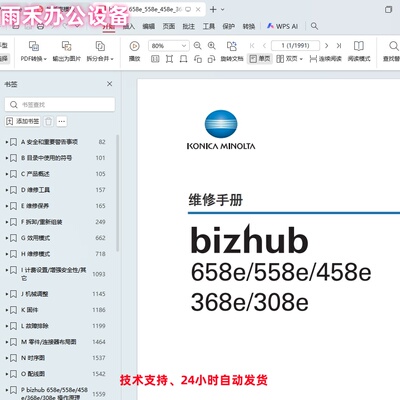Go to the next page
Image resolution: width=400 pixels, height=400 pixels.
[x=327, y=46]
